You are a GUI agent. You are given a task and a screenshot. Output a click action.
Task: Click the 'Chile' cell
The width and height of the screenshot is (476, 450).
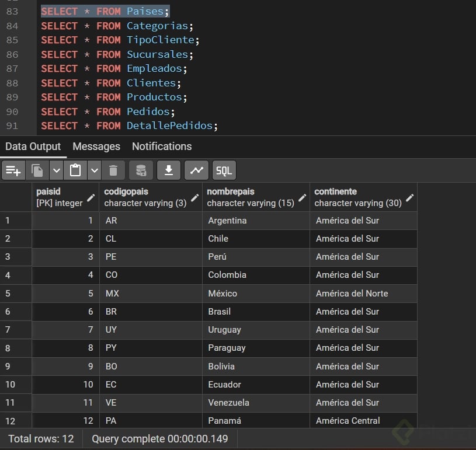(x=256, y=239)
